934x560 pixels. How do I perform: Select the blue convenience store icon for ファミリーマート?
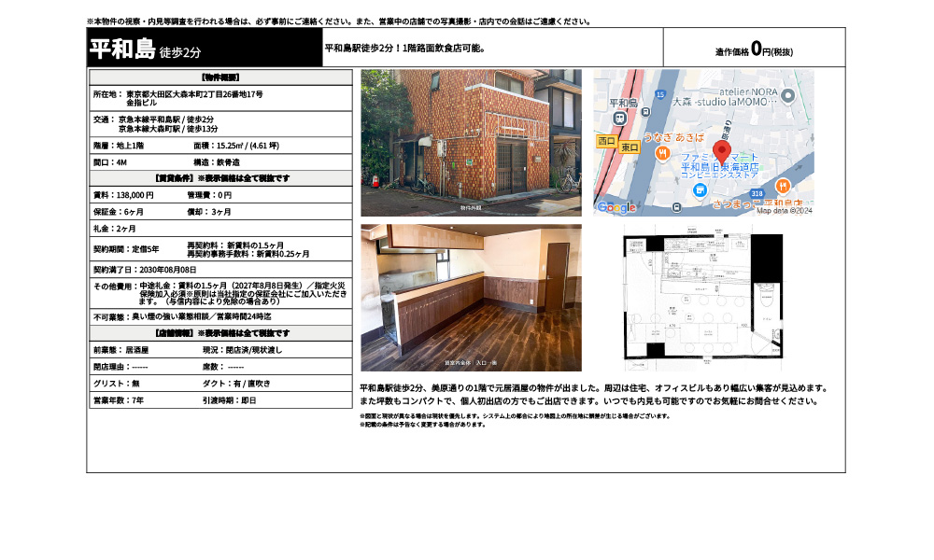700,189
